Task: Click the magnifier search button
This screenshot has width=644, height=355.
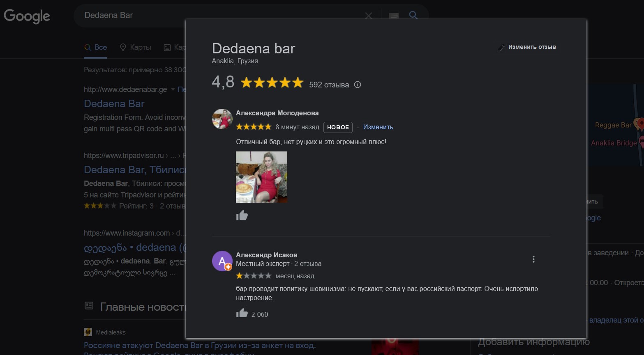Action: coord(413,15)
